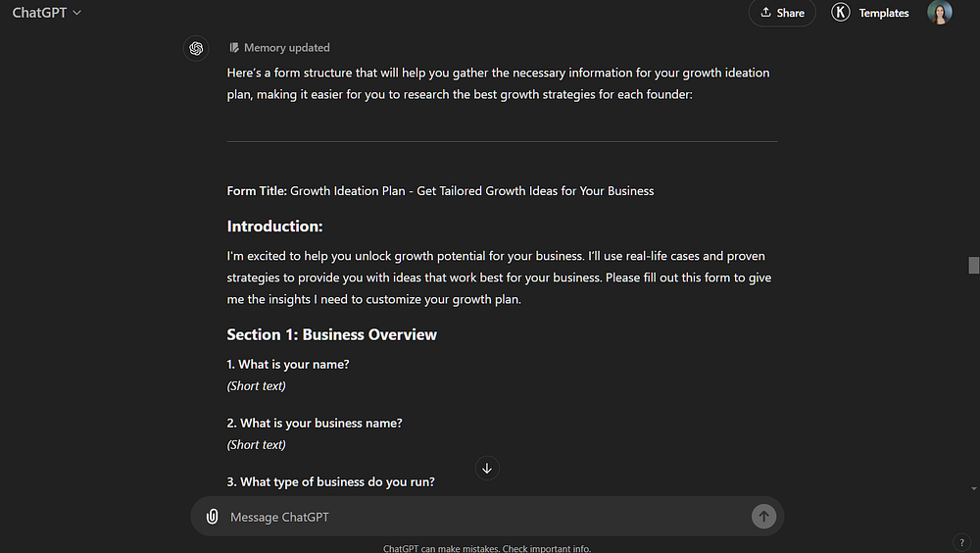Attach a file using the paperclip icon
Image resolution: width=980 pixels, height=553 pixels.
coord(212,517)
